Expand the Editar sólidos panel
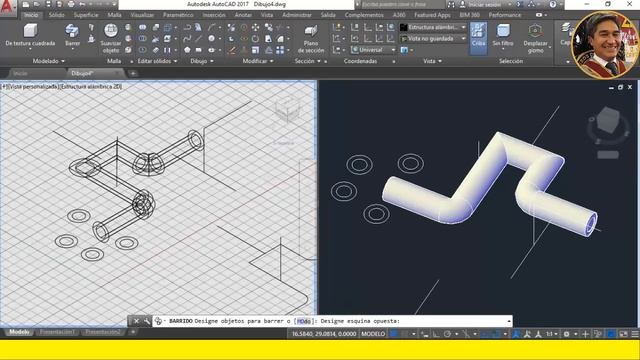This screenshot has width=640, height=360. 157,61
